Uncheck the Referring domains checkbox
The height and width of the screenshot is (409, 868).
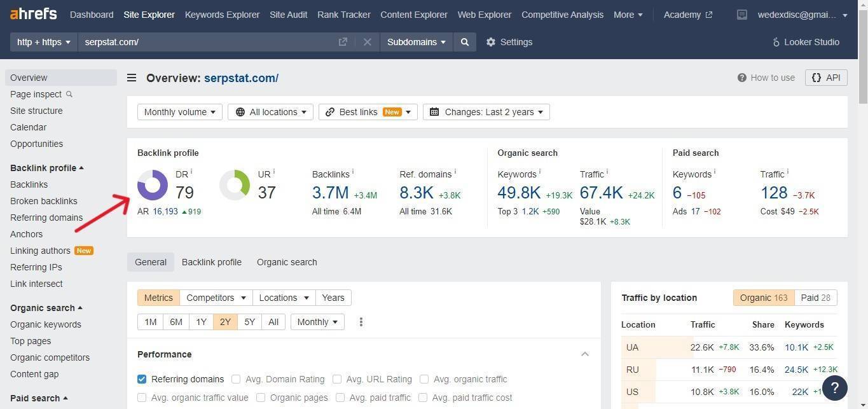coord(142,379)
